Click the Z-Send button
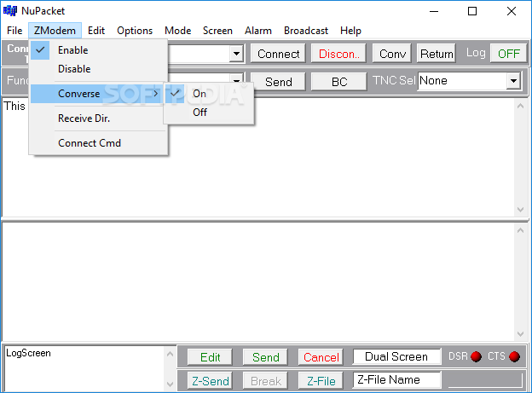The width and height of the screenshot is (532, 393). (x=210, y=381)
